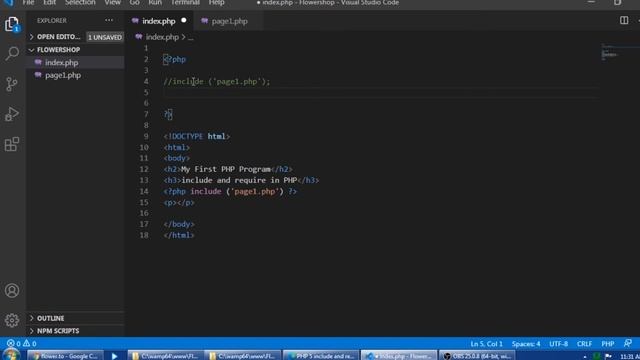This screenshot has width=640, height=360.
Task: Click Ln 5, Col 1 status item
Action: [x=486, y=344]
